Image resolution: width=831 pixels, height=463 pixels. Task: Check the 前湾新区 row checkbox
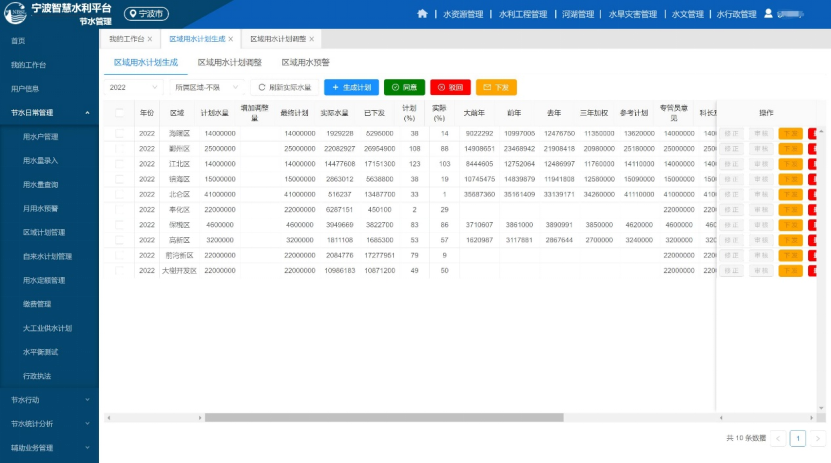[119, 255]
